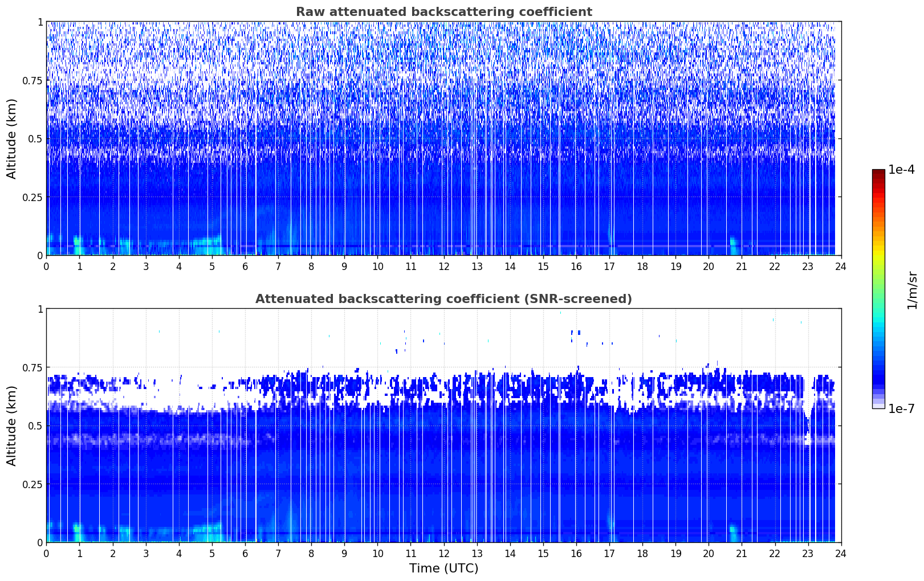Click the 'Attenuated backscattering coefficient (SNR-screened)' title
Image resolution: width=924 pixels, height=581 pixels.
click(x=443, y=299)
